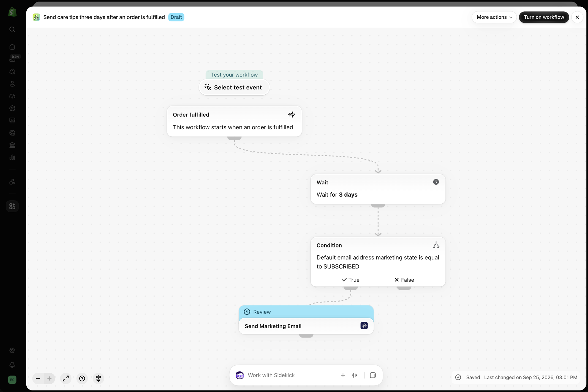588x392 pixels.
Task: Select the Order fulfilled trigger card
Action: click(234, 121)
